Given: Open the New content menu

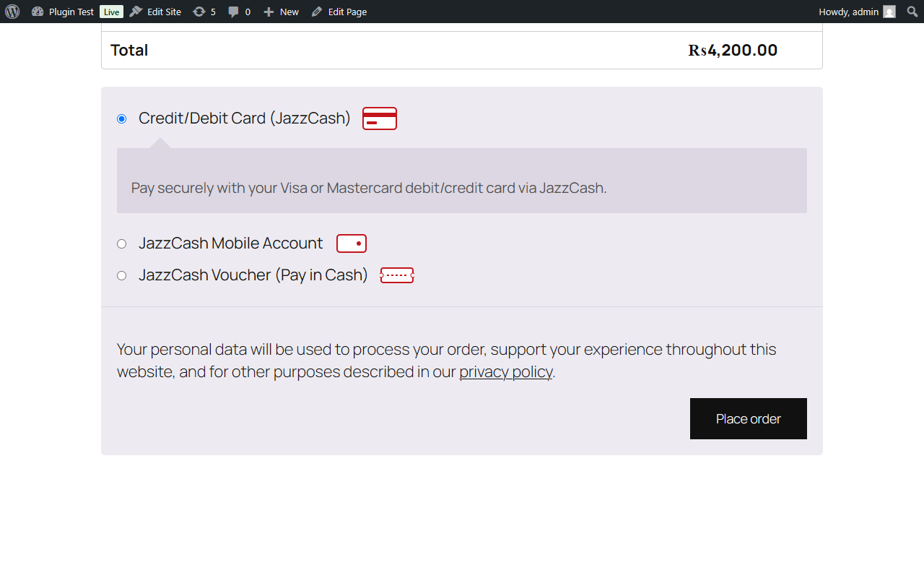Looking at the screenshot, I should [x=281, y=12].
